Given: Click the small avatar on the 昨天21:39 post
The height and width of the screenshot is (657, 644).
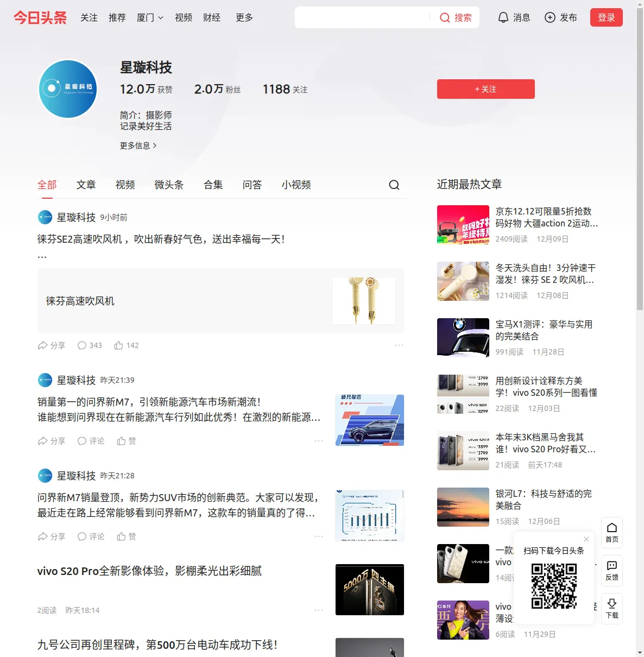Looking at the screenshot, I should coord(45,380).
